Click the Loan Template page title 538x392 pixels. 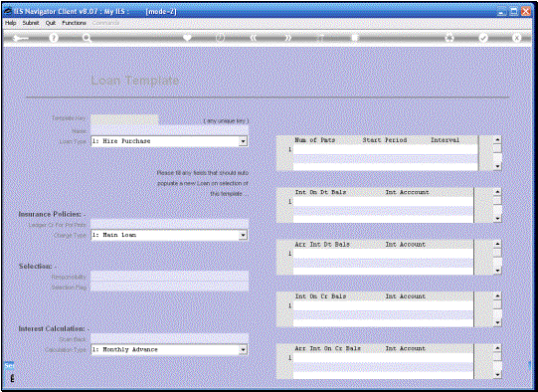[135, 81]
